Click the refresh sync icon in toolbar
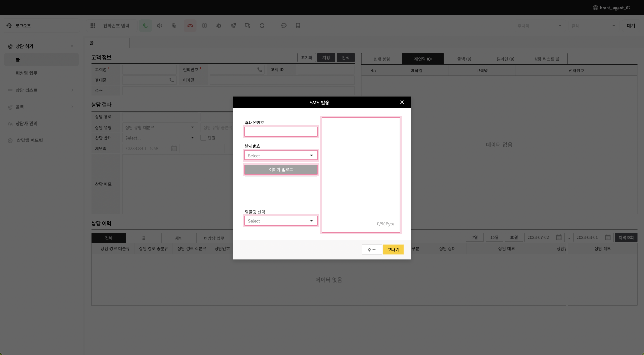 click(x=262, y=26)
